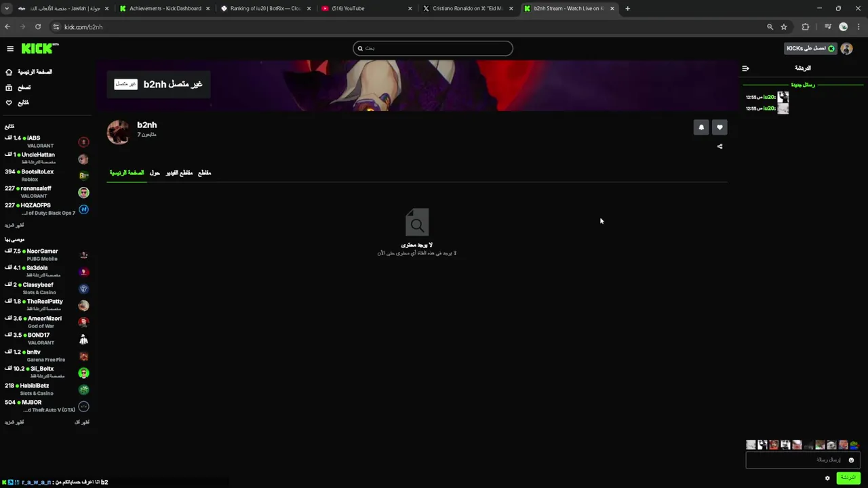Click the share icon below follow buttons
This screenshot has width=868, height=488.
click(719, 146)
